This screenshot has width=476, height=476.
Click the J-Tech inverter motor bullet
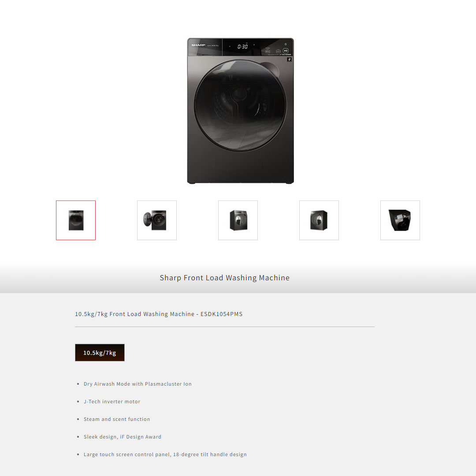pyautogui.click(x=112, y=402)
